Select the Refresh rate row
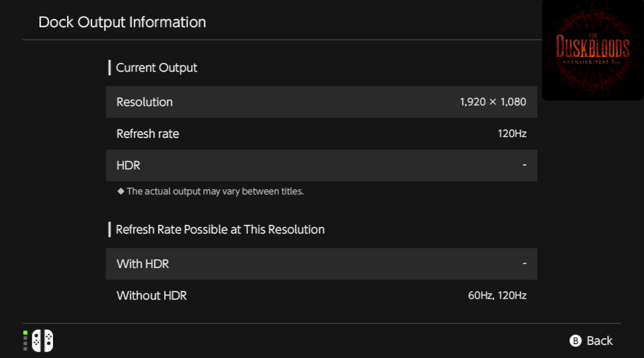 pyautogui.click(x=321, y=134)
